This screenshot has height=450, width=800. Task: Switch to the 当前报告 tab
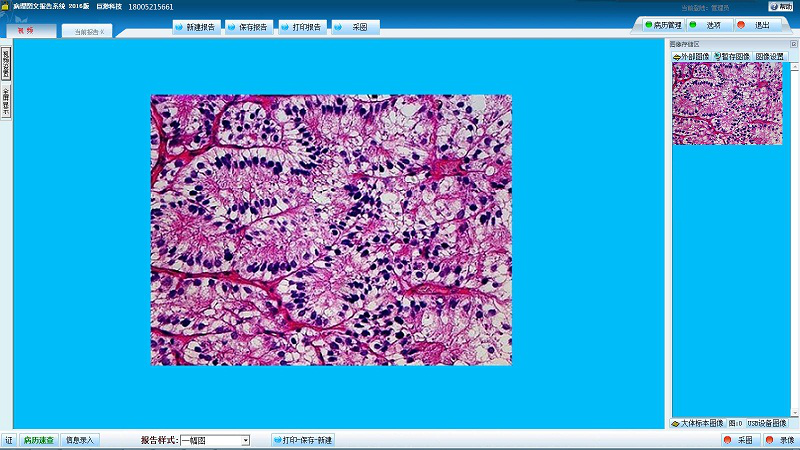point(87,32)
